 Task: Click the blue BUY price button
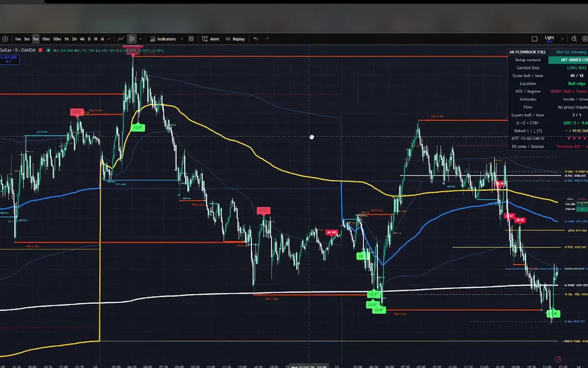pos(9,59)
